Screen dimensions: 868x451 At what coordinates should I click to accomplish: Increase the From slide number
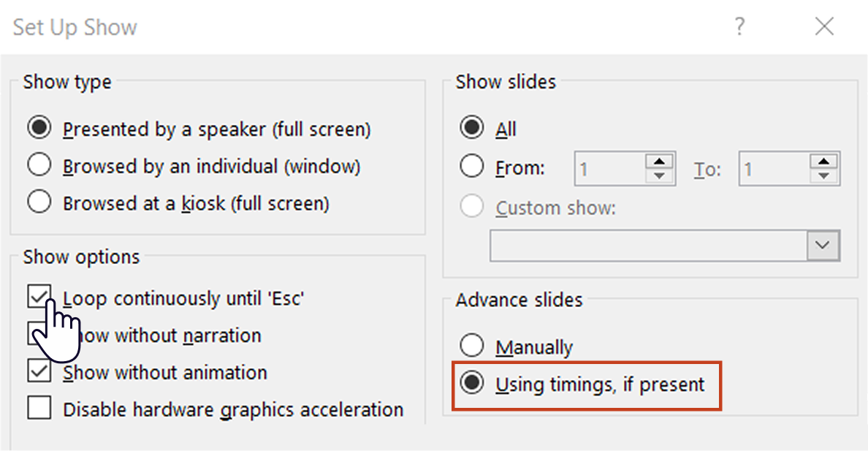[659, 162]
